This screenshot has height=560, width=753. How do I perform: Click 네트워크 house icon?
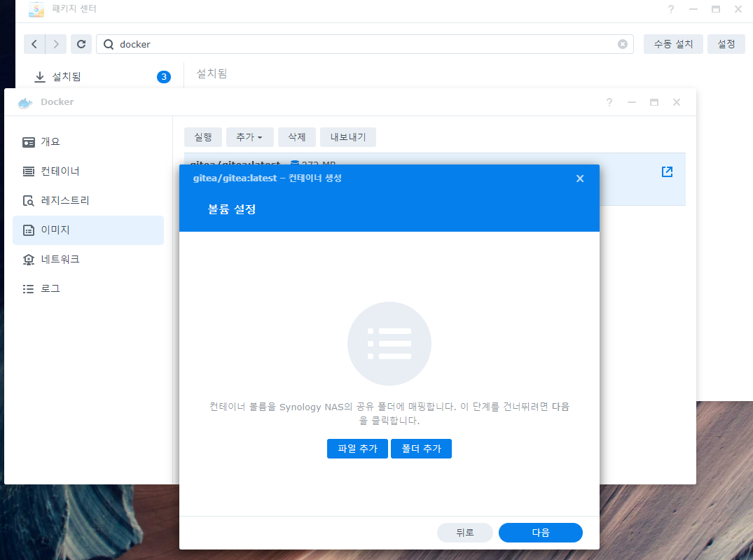(29, 260)
